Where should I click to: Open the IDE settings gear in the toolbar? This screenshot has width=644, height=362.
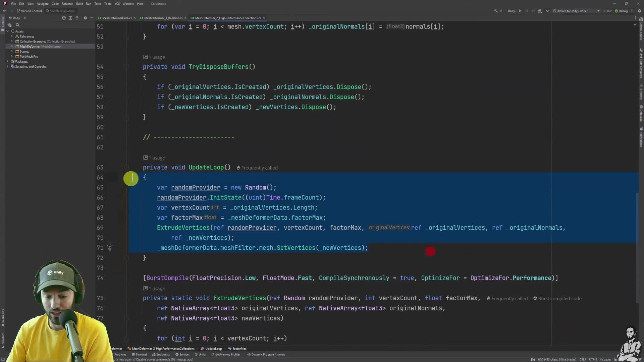pyautogui.click(x=639, y=11)
